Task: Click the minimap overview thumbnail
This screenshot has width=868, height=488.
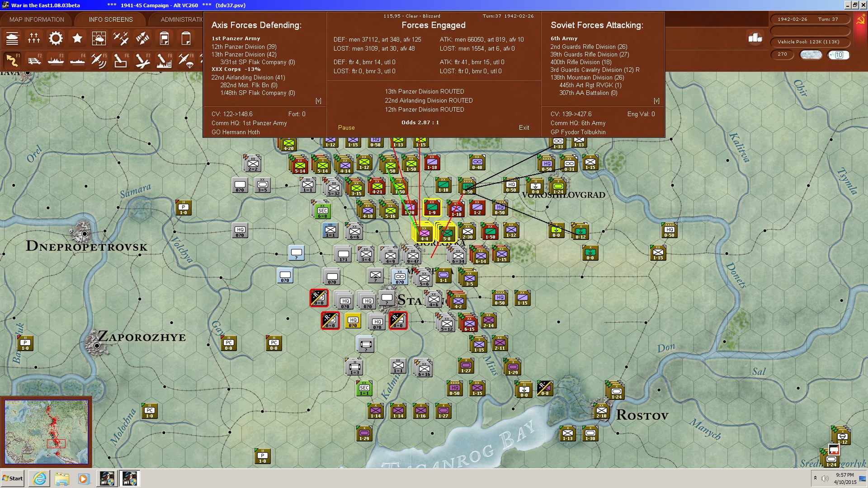Action: click(x=46, y=432)
